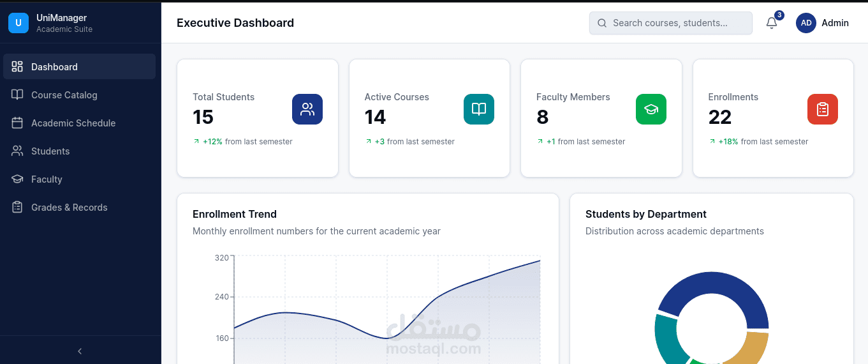The image size is (868, 364).
Task: Select the Total Students card value 15
Action: (203, 118)
